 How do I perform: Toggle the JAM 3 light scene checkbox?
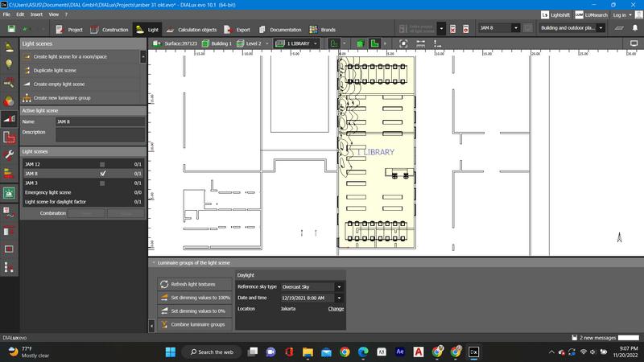102,183
